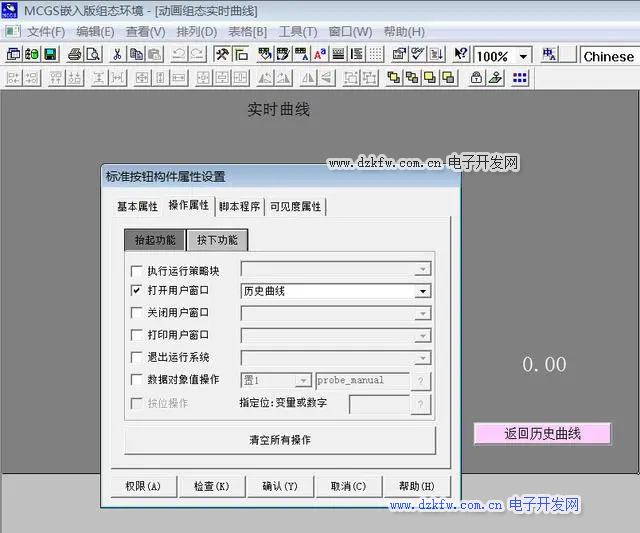Click the lock icon in second toolbar
Screen dimensions: 640x533
point(474,78)
